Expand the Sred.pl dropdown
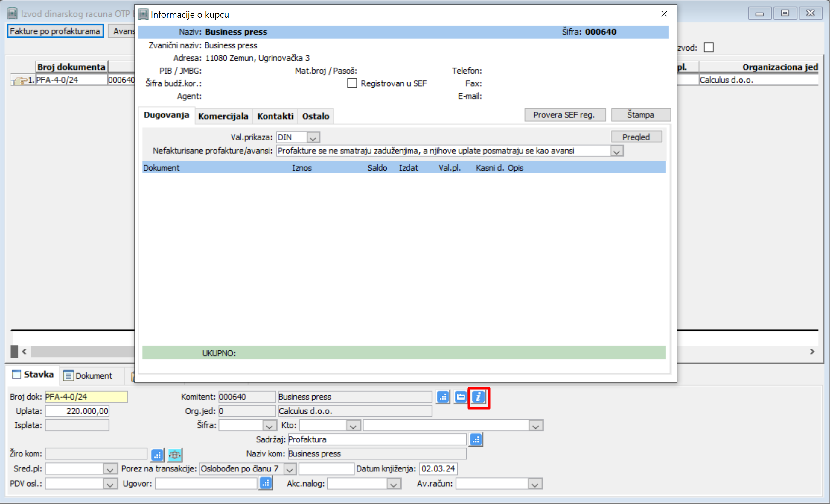 coord(110,469)
